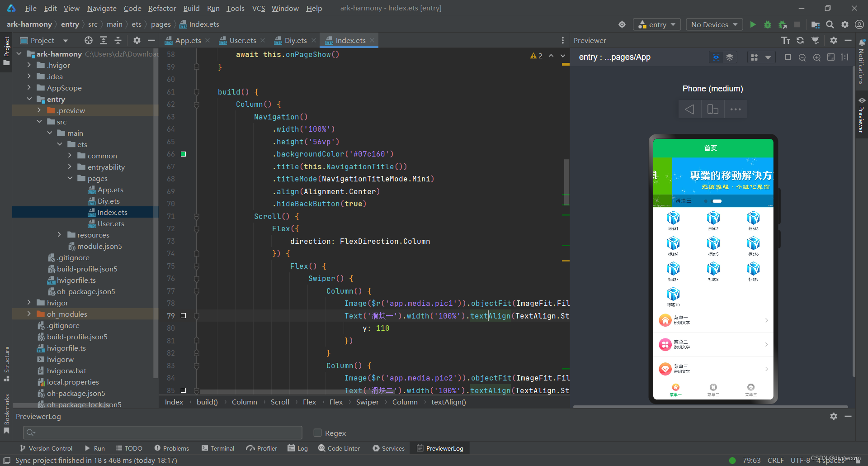
Task: Toggle gutter marker on line 79
Action: (183, 315)
